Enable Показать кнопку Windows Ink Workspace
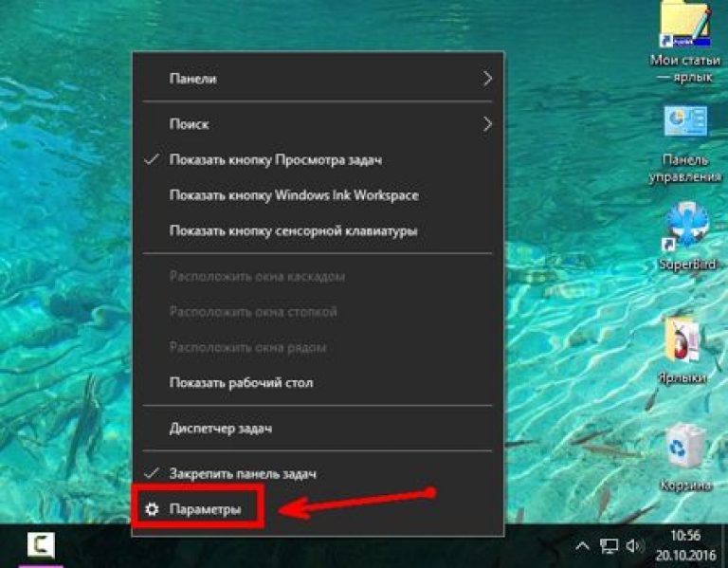728x568 pixels. pyautogui.click(x=293, y=195)
